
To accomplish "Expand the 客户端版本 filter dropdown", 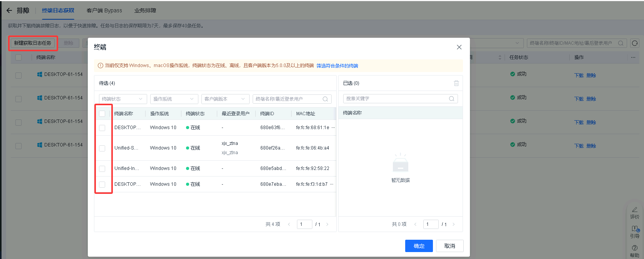I will 225,99.
